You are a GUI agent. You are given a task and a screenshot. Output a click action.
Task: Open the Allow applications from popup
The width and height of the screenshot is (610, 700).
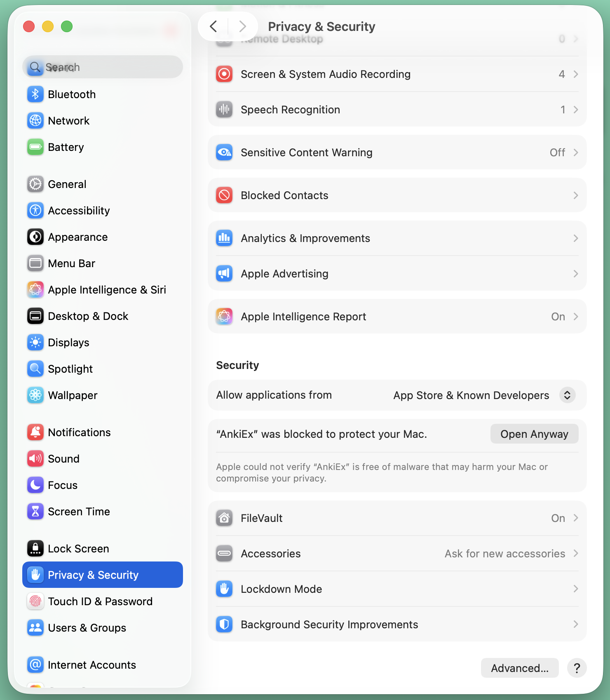point(567,395)
